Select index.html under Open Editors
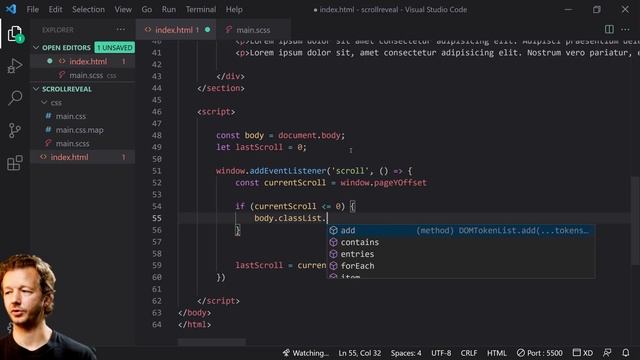 coord(83,61)
